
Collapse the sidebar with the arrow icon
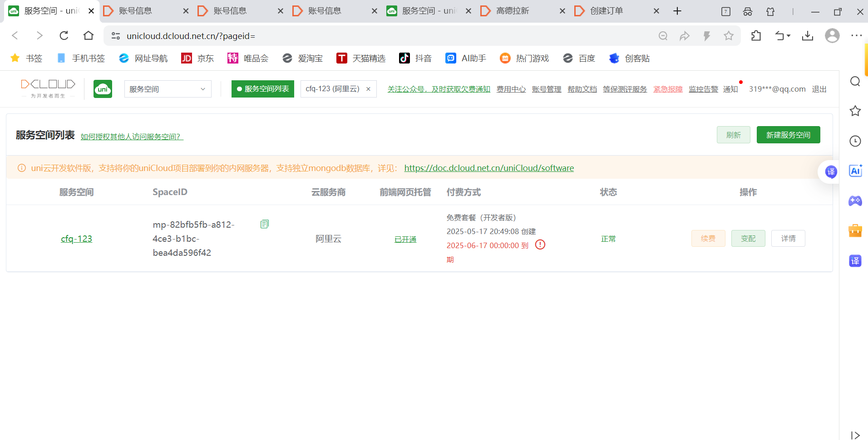click(855, 435)
